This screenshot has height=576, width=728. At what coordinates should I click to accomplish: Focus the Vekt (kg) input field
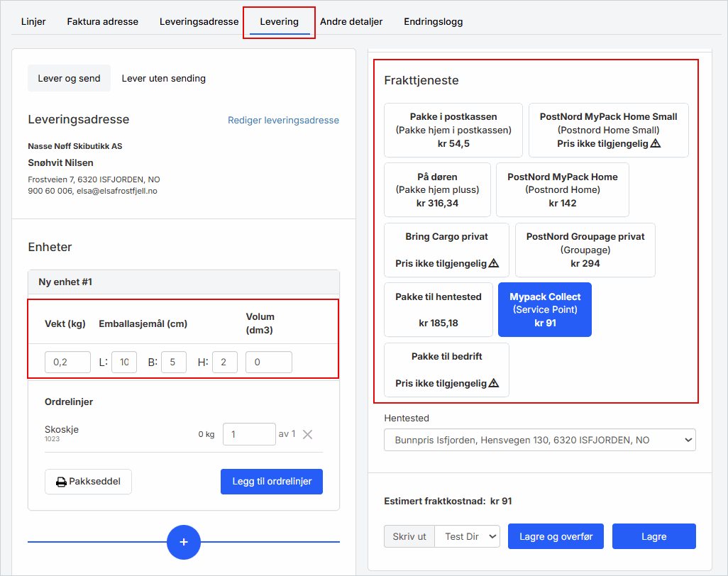pyautogui.click(x=67, y=362)
